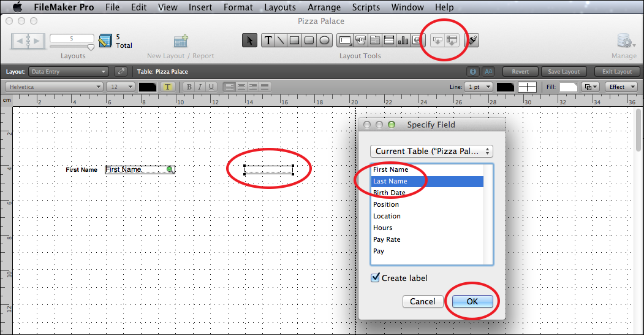644x335 pixels.
Task: Open the Insert menu
Action: click(x=200, y=7)
